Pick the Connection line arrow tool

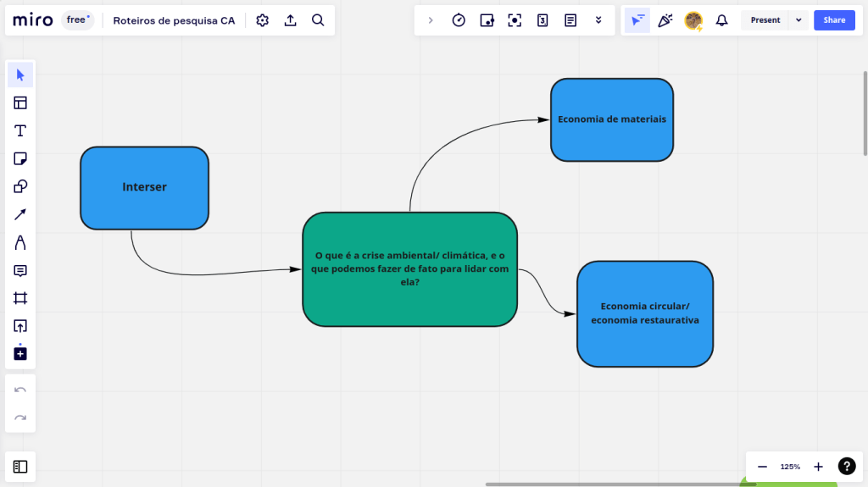[20, 214]
